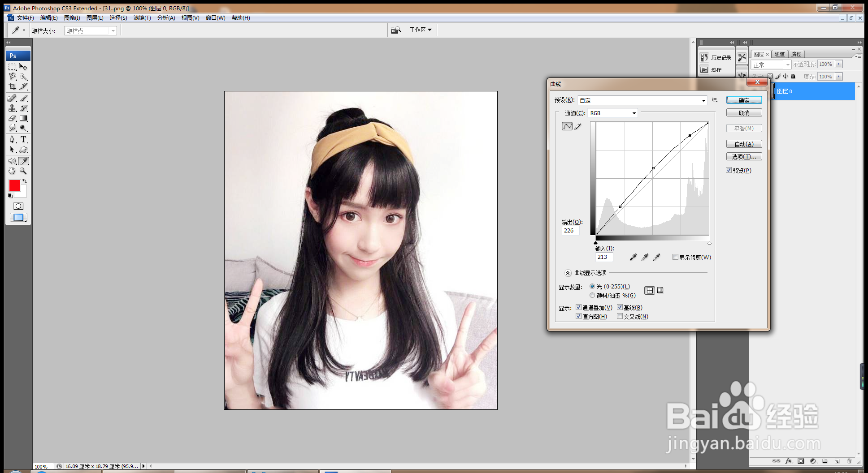This screenshot has height=473, width=868.
Task: Click the white point input slider
Action: click(709, 243)
